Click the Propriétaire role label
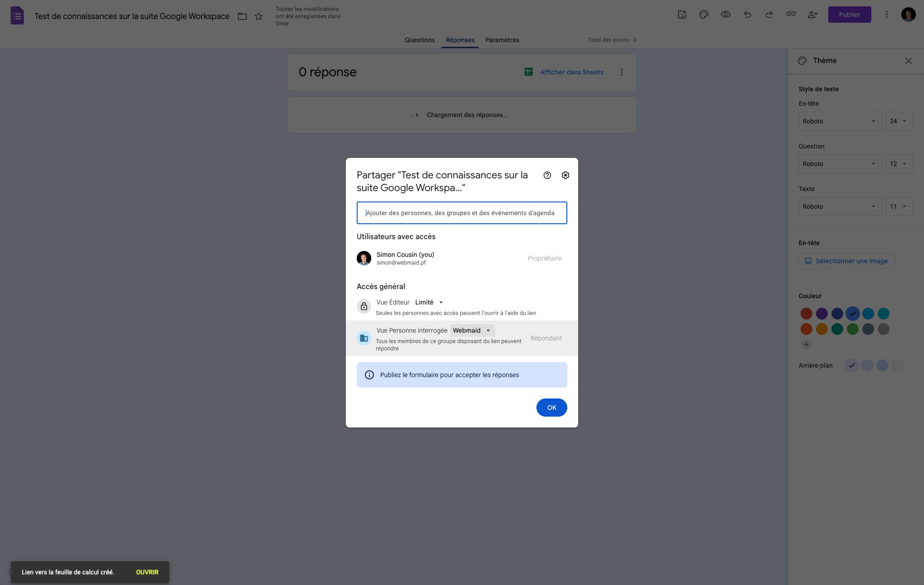The width and height of the screenshot is (924, 585). tap(545, 258)
